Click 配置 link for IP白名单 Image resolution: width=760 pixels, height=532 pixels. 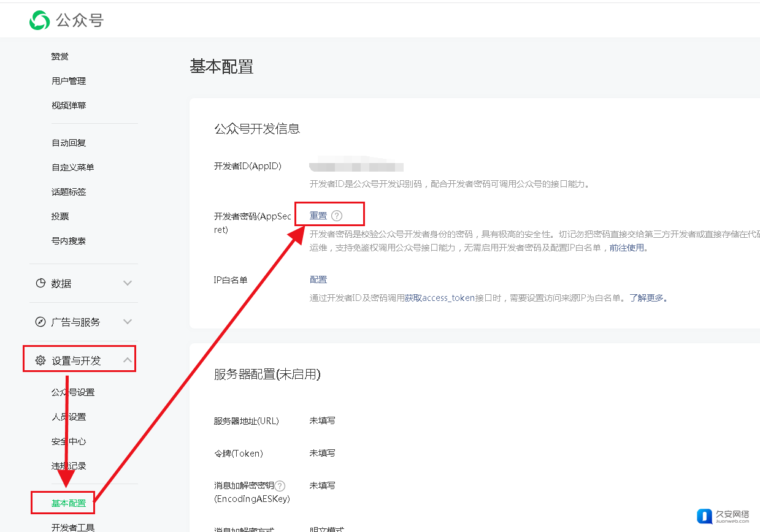(x=318, y=279)
